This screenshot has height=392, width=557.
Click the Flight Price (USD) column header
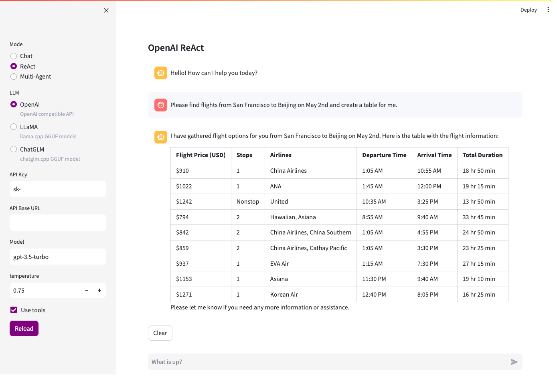tap(201, 155)
